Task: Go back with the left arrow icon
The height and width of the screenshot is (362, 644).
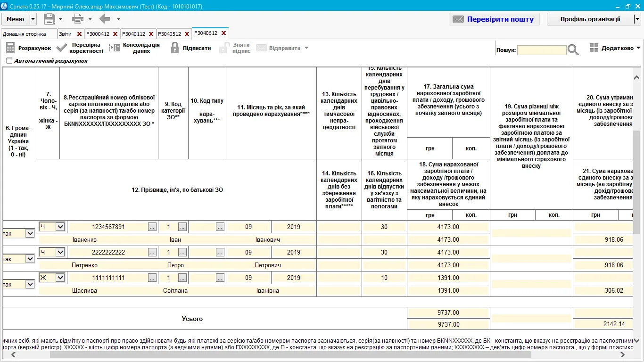Action: tap(105, 19)
